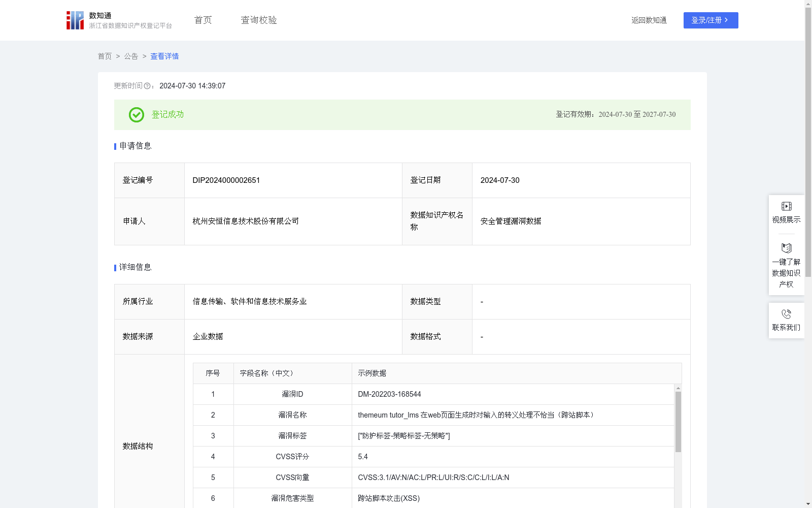Select the CVSS:3.1 vector string
This screenshot has height=508, width=812.
(x=433, y=478)
